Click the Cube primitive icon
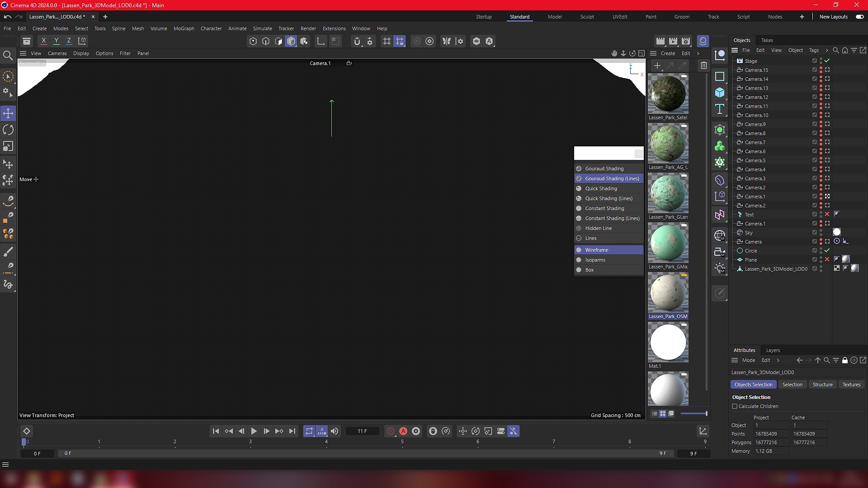 (x=720, y=93)
